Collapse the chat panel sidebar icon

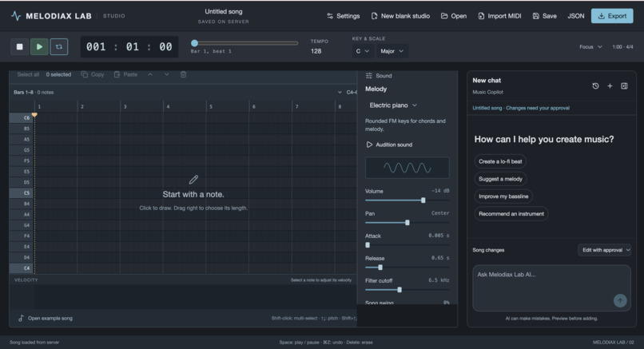click(624, 85)
